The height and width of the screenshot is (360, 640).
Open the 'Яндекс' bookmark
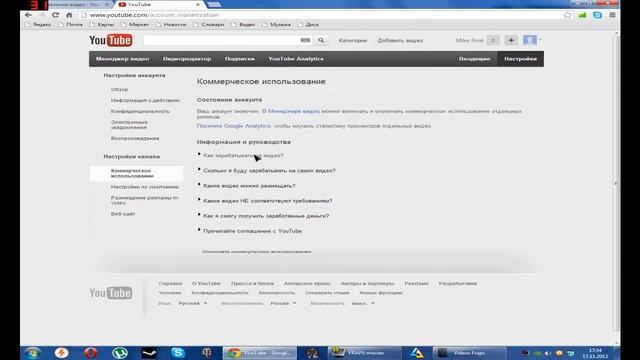click(38, 24)
